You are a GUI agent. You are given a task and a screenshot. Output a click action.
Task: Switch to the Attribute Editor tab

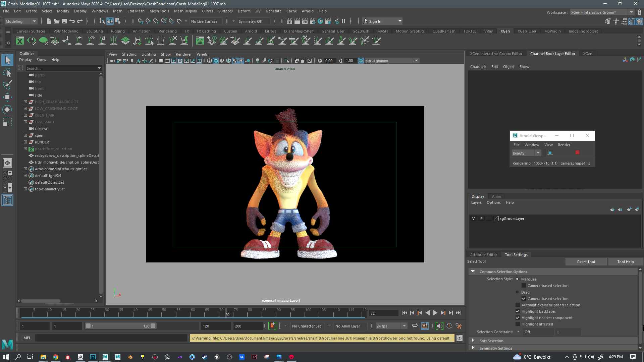(x=483, y=255)
